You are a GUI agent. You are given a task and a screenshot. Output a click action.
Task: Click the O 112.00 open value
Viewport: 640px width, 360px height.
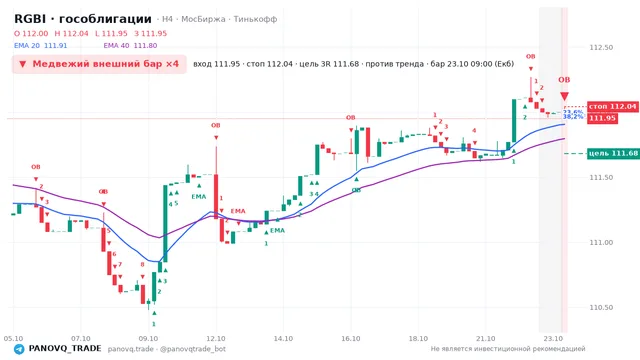coord(31,33)
